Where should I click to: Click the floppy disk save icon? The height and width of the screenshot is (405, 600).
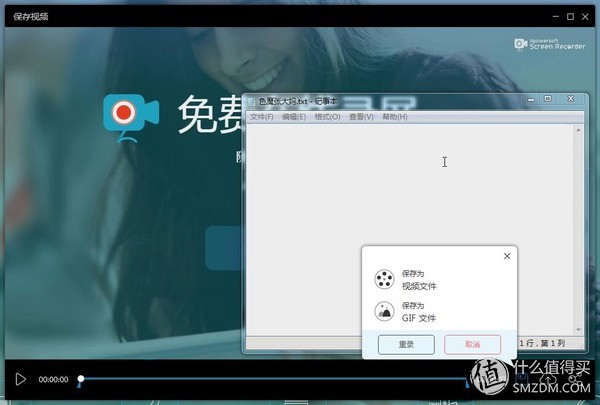pos(522,379)
